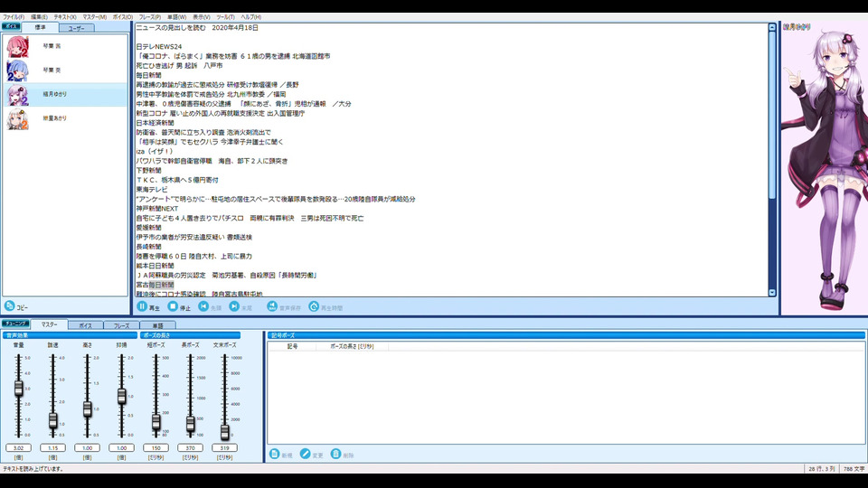Click the text editor scrollbar down arrow

pos(772,292)
